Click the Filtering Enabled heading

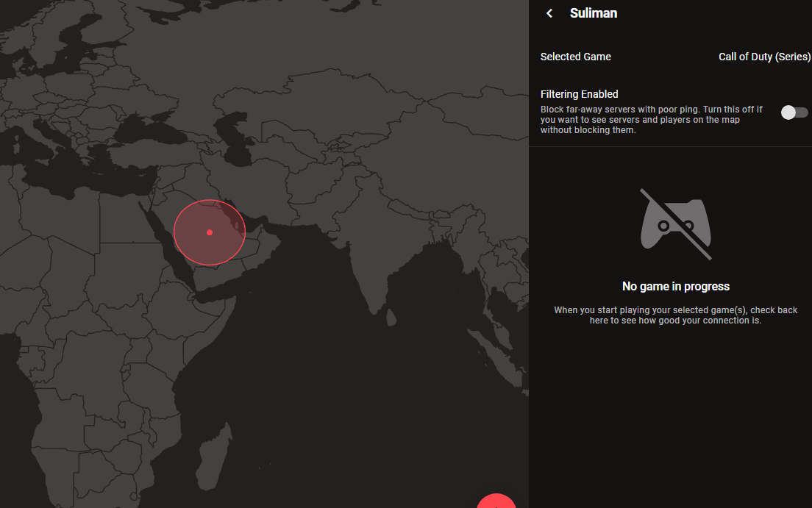click(579, 94)
